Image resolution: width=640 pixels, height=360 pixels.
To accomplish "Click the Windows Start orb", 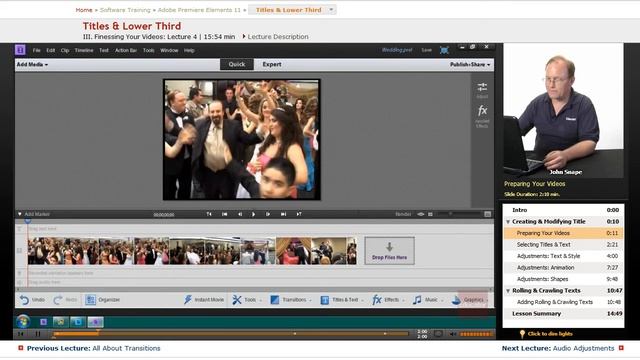I will [x=23, y=322].
